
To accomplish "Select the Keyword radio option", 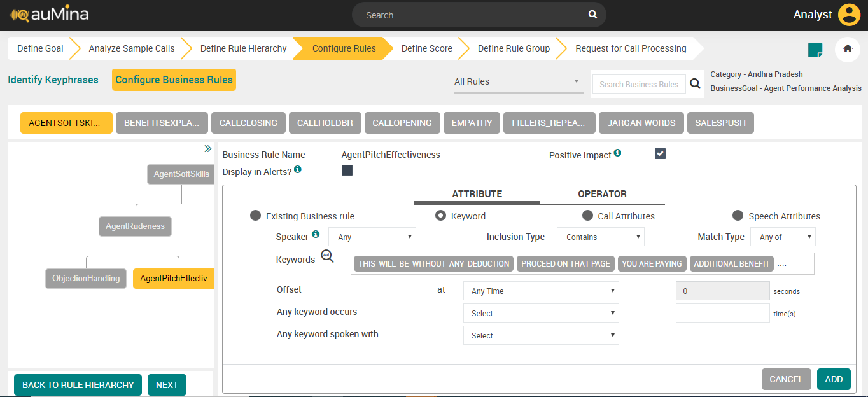I will 440,216.
